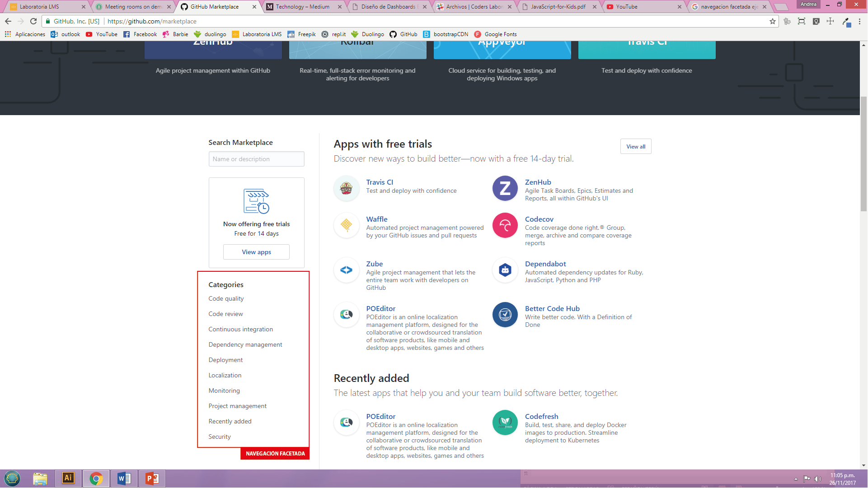Click the Better Code Hub icon
Image resolution: width=868 pixels, height=488 pixels.
[x=505, y=315]
